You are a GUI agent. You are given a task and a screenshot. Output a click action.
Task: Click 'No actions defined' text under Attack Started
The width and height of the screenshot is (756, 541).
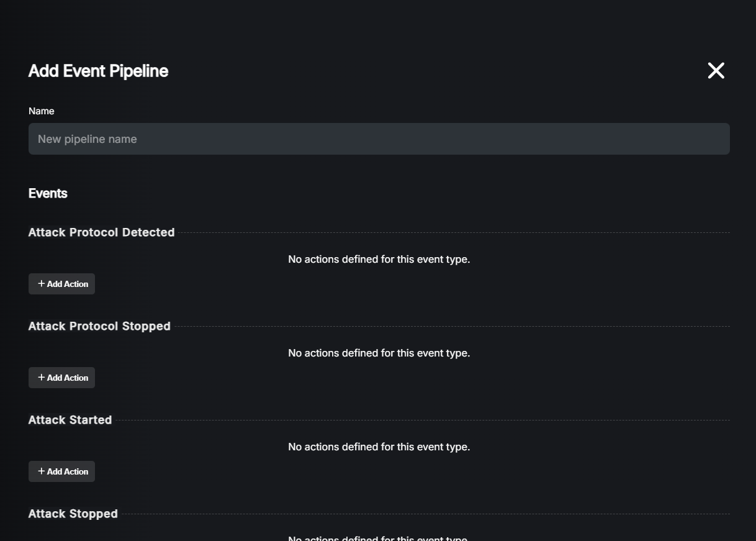(379, 446)
